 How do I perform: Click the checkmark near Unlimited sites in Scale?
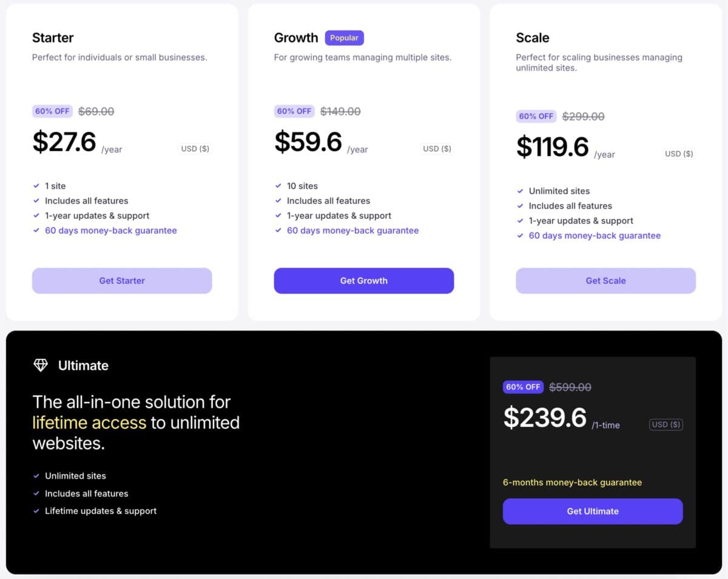click(521, 191)
